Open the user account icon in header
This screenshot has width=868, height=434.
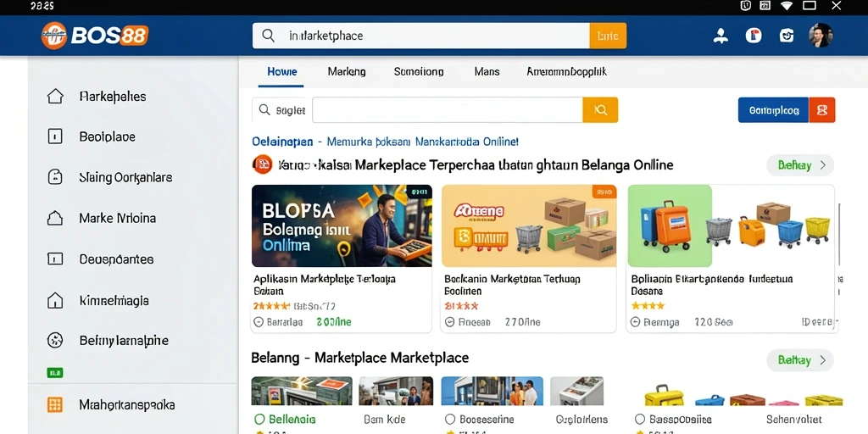[721, 36]
